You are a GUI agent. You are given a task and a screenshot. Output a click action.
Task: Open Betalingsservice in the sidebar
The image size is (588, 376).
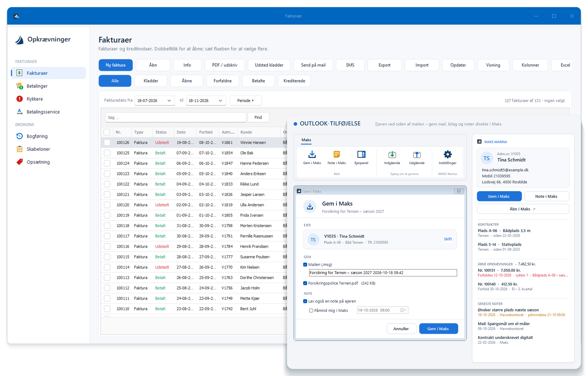[x=48, y=112]
